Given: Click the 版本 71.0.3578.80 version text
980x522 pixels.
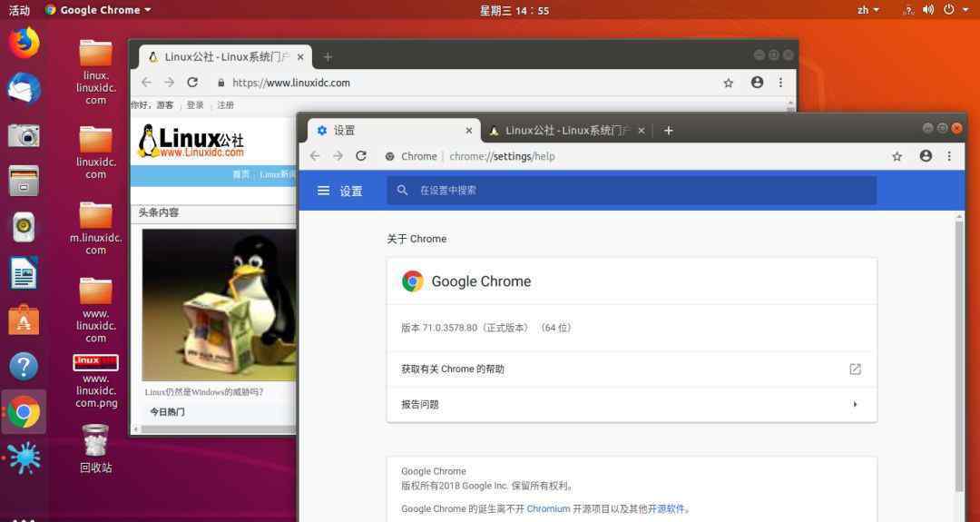Looking at the screenshot, I should [x=486, y=328].
